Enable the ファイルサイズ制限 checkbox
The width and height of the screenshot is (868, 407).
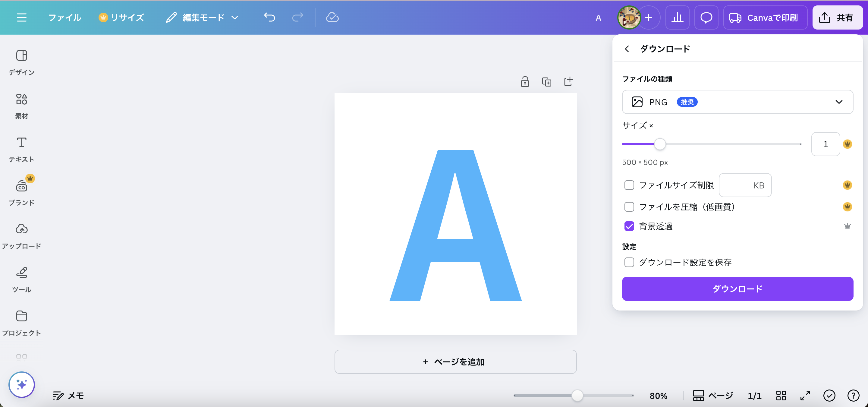tap(629, 185)
